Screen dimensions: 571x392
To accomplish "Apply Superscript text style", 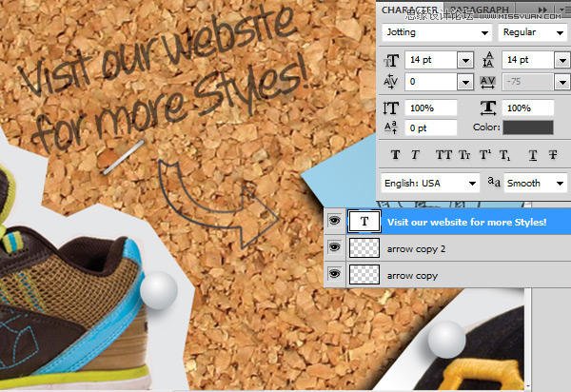I will click(484, 155).
